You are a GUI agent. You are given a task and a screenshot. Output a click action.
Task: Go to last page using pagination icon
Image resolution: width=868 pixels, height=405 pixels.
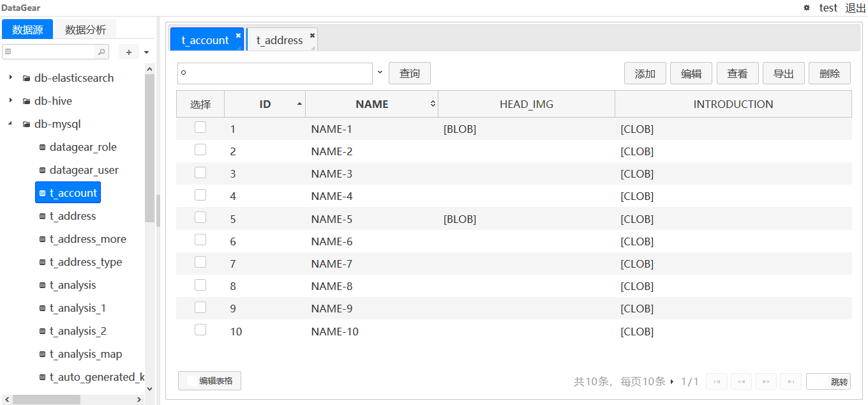click(791, 381)
